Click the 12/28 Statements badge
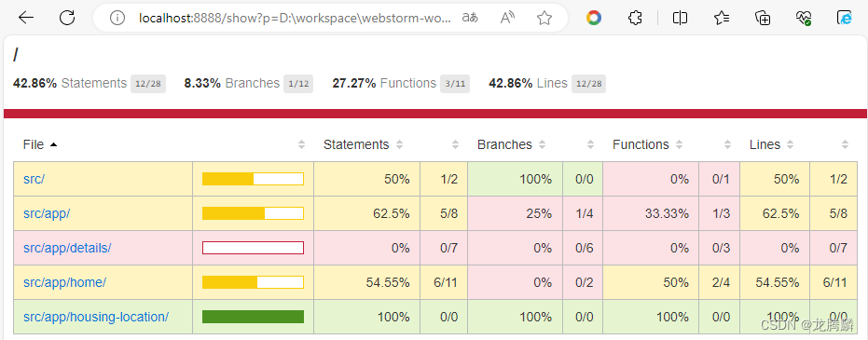Screen dimensions: 868x340 [148, 84]
